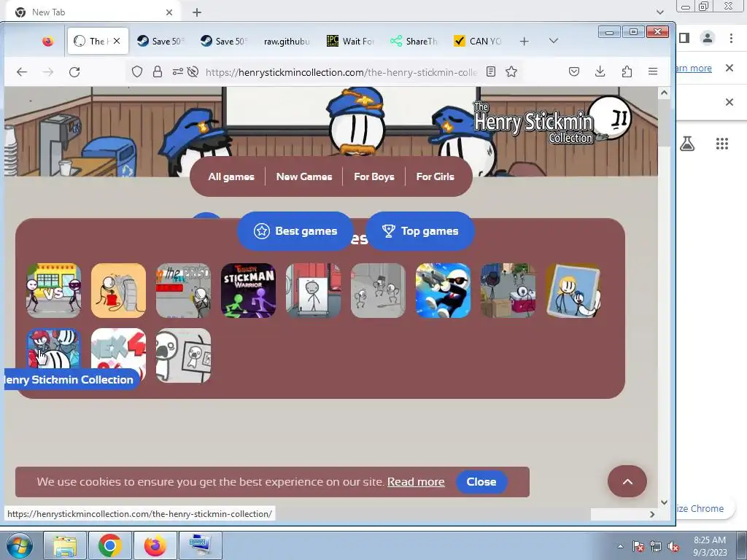Open a new Firefox tab with plus
The width and height of the screenshot is (747, 560).
point(524,42)
